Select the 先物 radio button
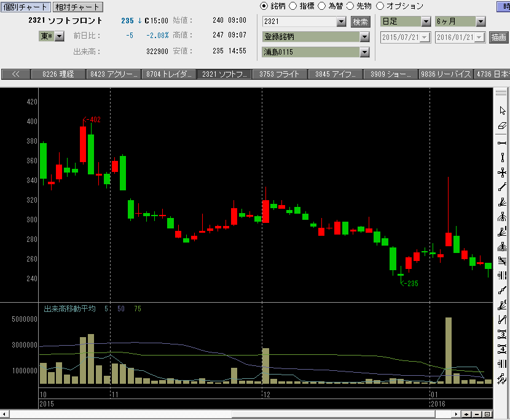 350,6
